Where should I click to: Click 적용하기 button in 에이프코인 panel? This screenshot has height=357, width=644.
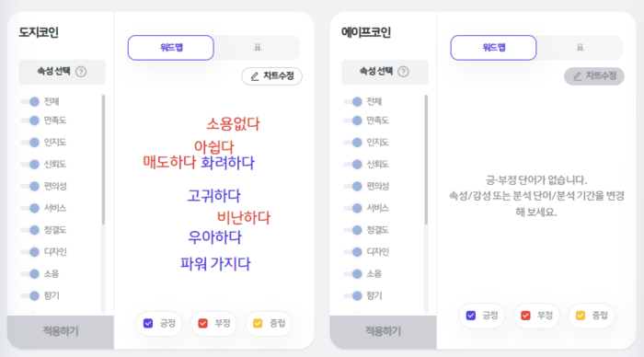pos(383,330)
